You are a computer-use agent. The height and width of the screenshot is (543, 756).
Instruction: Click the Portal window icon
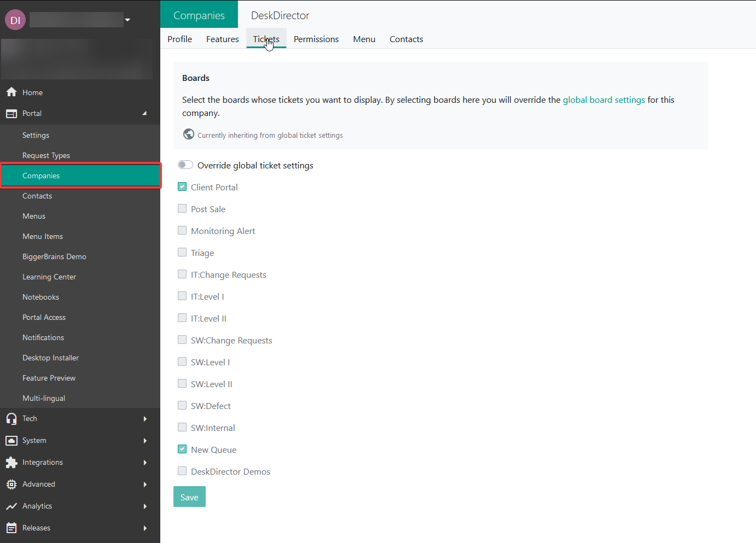[x=11, y=114]
